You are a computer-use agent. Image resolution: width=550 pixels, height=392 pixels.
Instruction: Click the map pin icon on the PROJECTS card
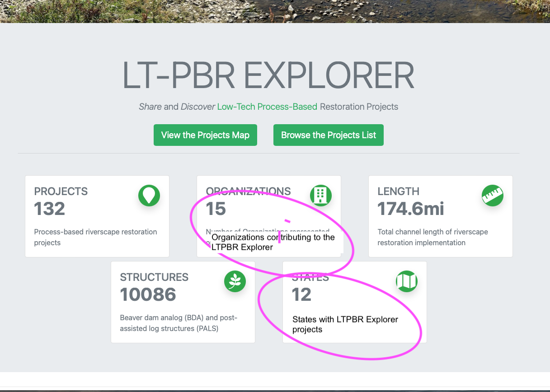(149, 196)
